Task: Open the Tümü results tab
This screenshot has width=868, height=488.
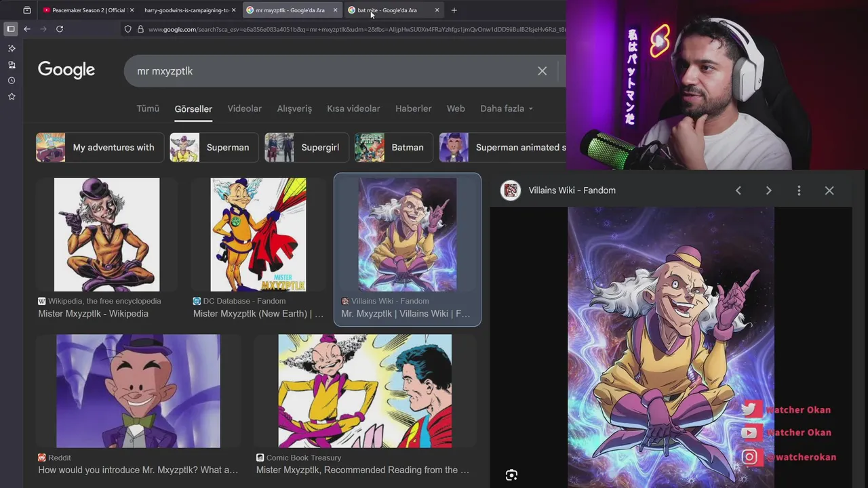Action: pos(148,108)
